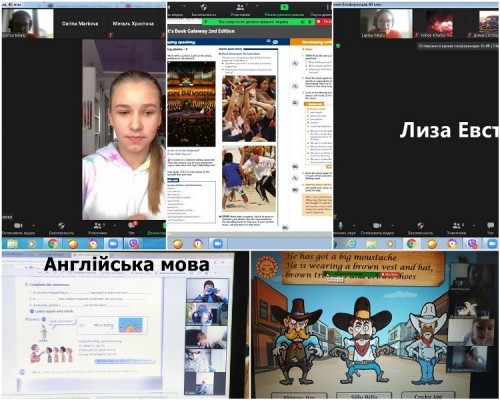Open Zoom in the right taskbar
Screen dimensions: 500x400
pyautogui.click(x=492, y=244)
